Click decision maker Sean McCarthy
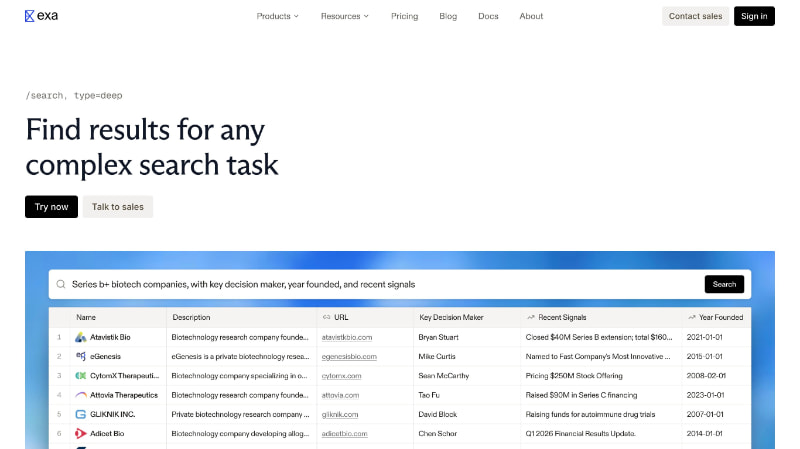Screen dimensions: 800x449 443,376
